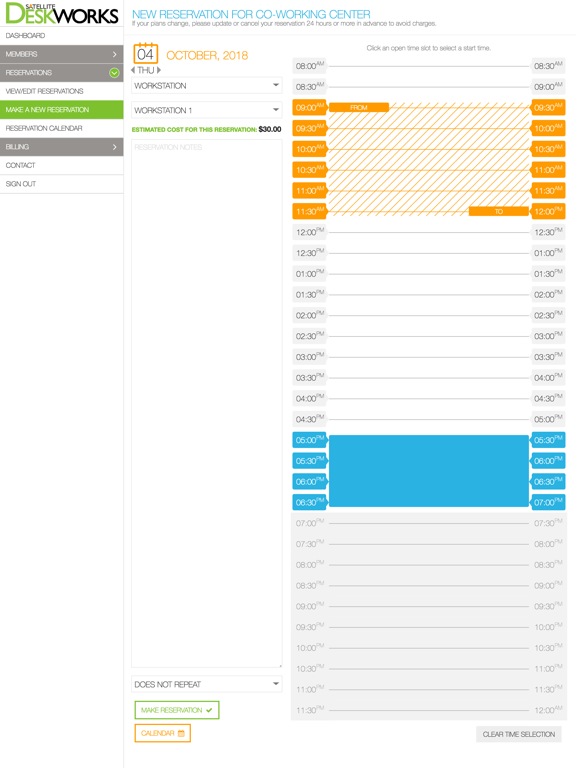Click the Satellite Deskworks logo

tap(62, 13)
